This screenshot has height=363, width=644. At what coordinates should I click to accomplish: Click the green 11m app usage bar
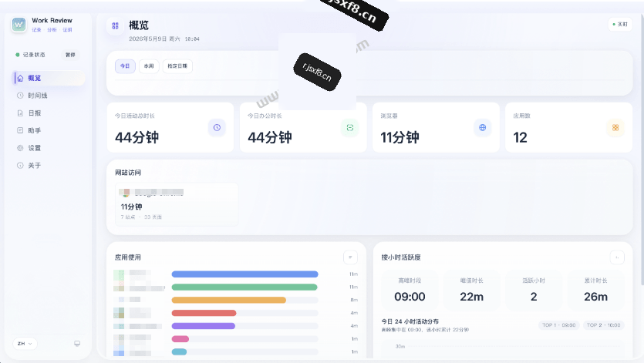[x=244, y=287]
